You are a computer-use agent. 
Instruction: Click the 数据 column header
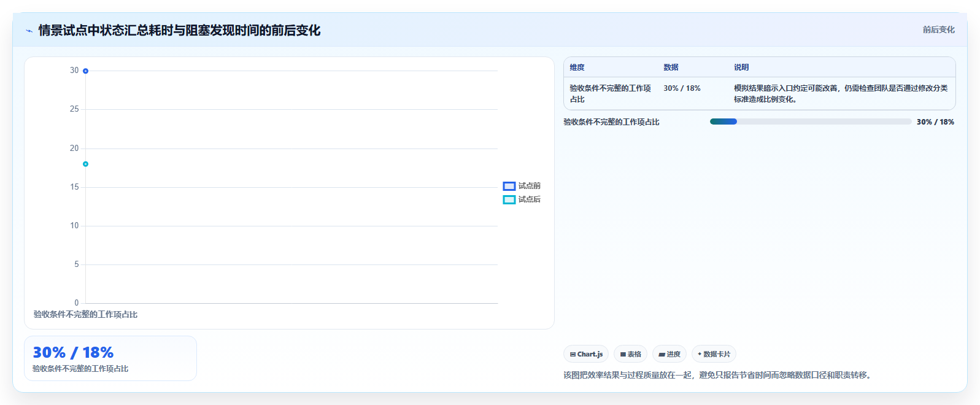[x=671, y=67]
